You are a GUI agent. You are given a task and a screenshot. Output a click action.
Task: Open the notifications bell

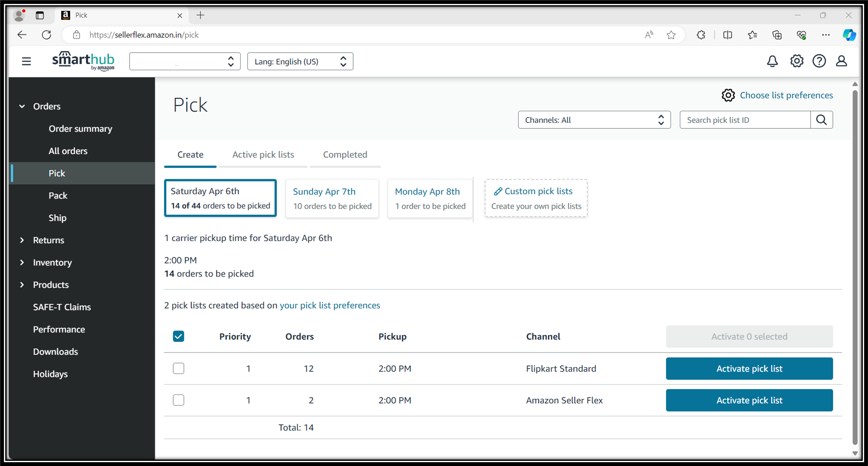point(772,61)
